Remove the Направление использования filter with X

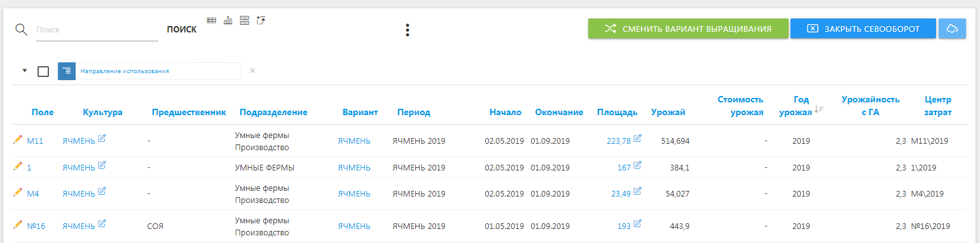point(252,71)
